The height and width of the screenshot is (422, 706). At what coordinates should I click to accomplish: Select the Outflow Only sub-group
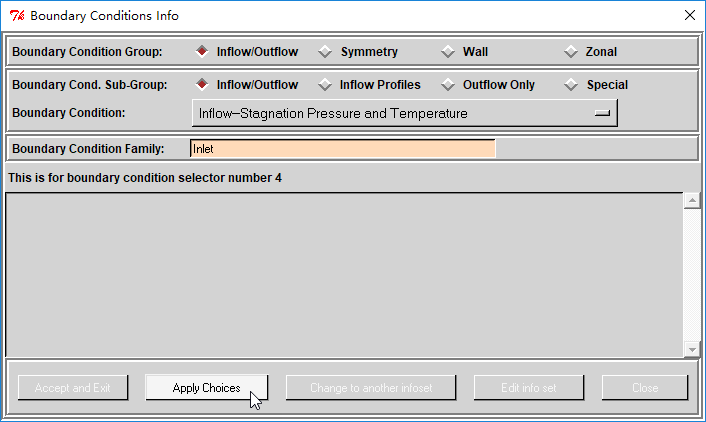448,85
